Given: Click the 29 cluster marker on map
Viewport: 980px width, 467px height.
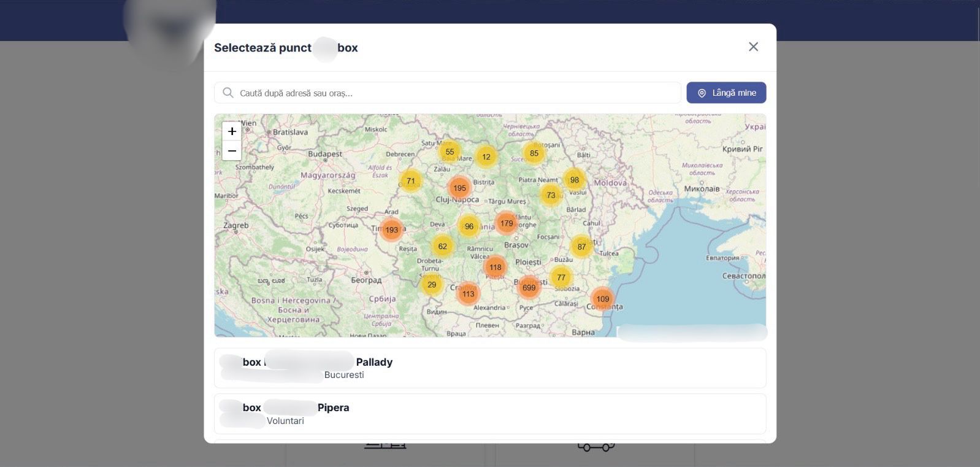Looking at the screenshot, I should coord(432,285).
